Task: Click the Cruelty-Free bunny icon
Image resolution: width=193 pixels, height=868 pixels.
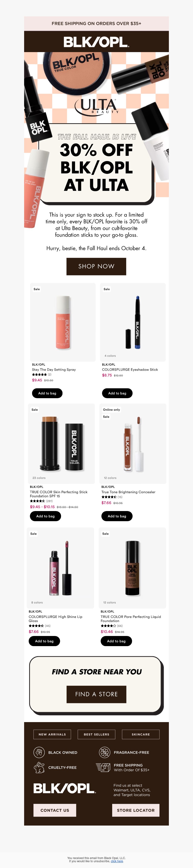Action: click(x=39, y=767)
